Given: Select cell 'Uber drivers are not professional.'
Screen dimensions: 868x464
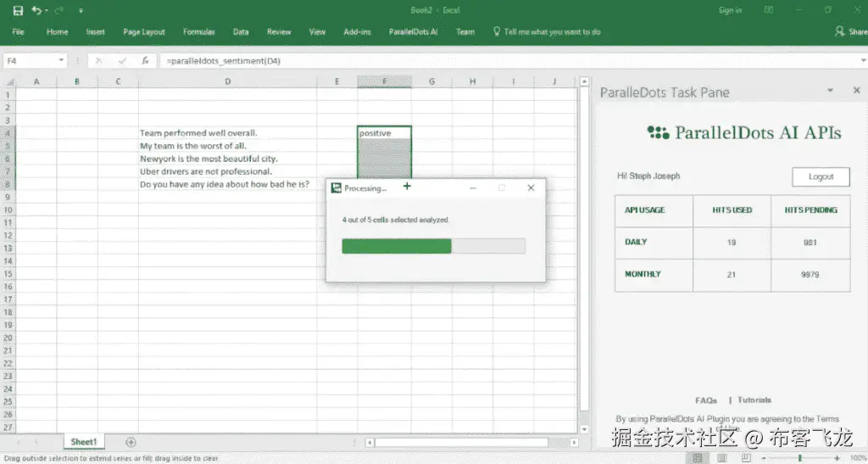Looking at the screenshot, I should click(227, 171).
